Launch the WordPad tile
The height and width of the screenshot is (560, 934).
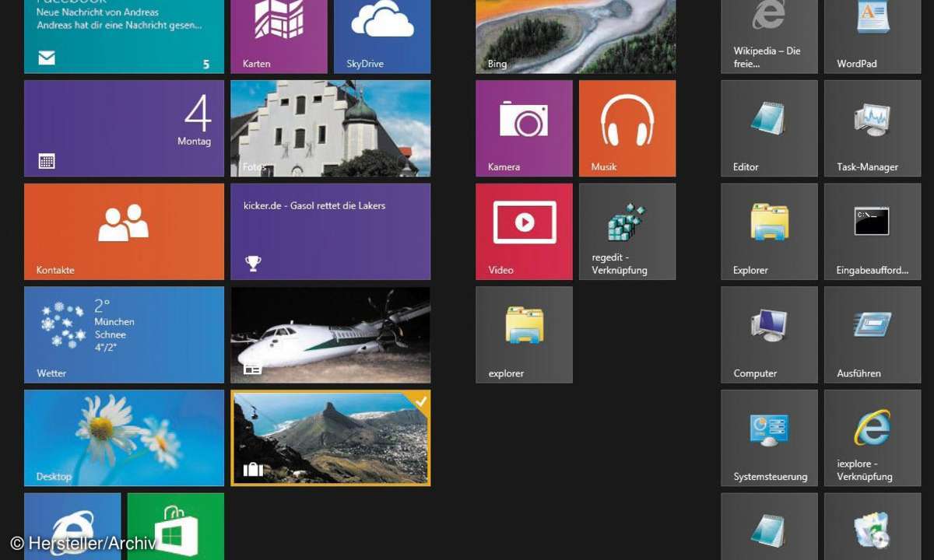873,37
